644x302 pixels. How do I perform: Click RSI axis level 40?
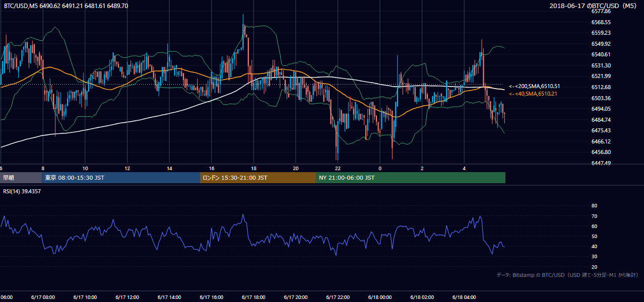point(594,246)
